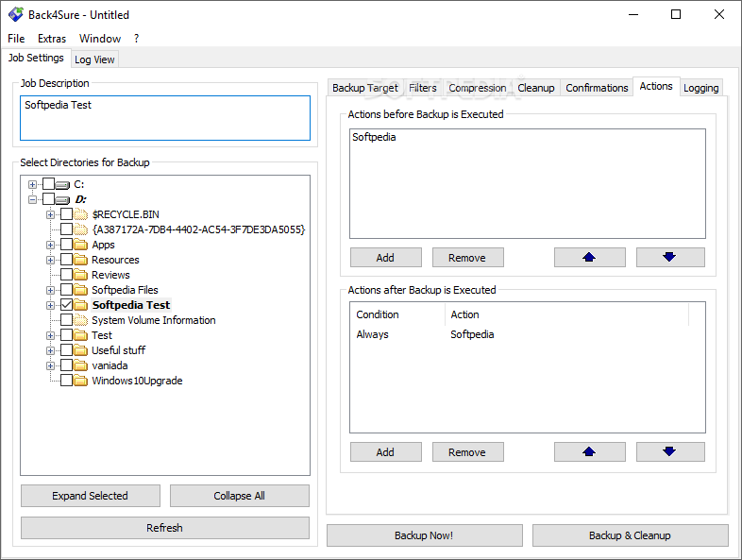Expand the Test folder node

click(50, 335)
